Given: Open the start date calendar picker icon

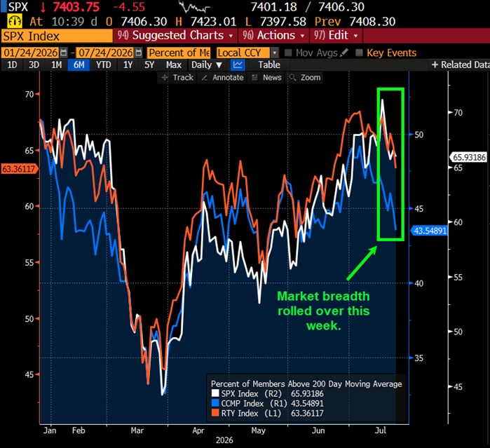Looking at the screenshot, I should (63, 53).
